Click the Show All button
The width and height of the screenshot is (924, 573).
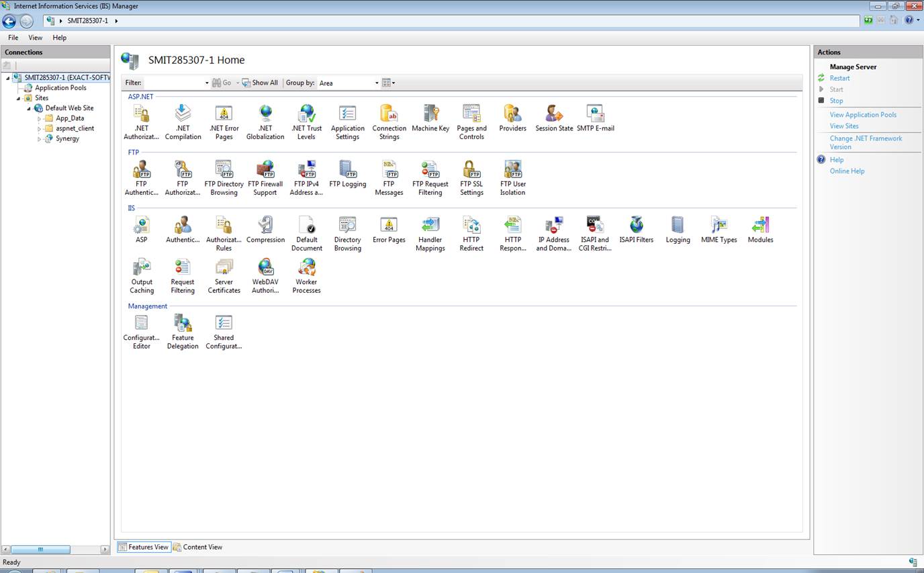click(x=260, y=83)
